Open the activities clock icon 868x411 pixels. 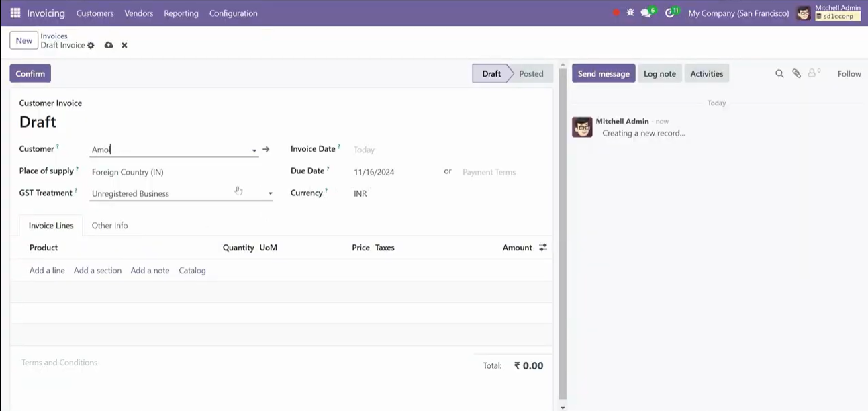point(669,13)
